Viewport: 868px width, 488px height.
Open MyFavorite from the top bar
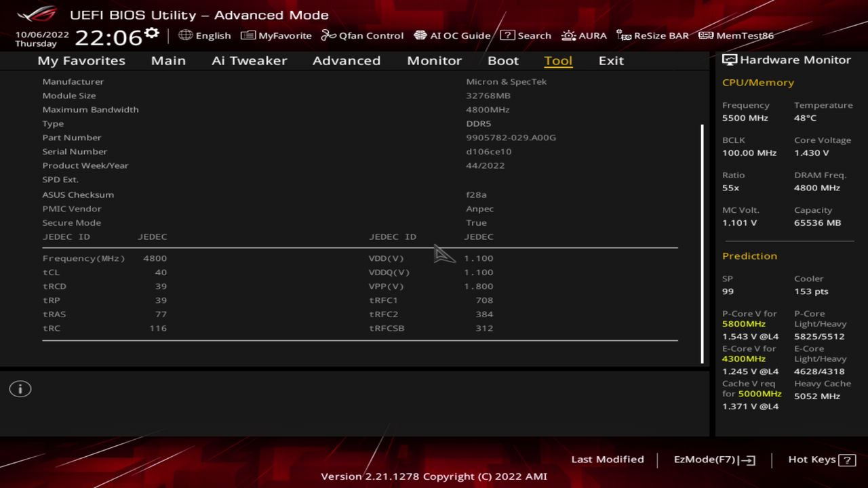[276, 35]
